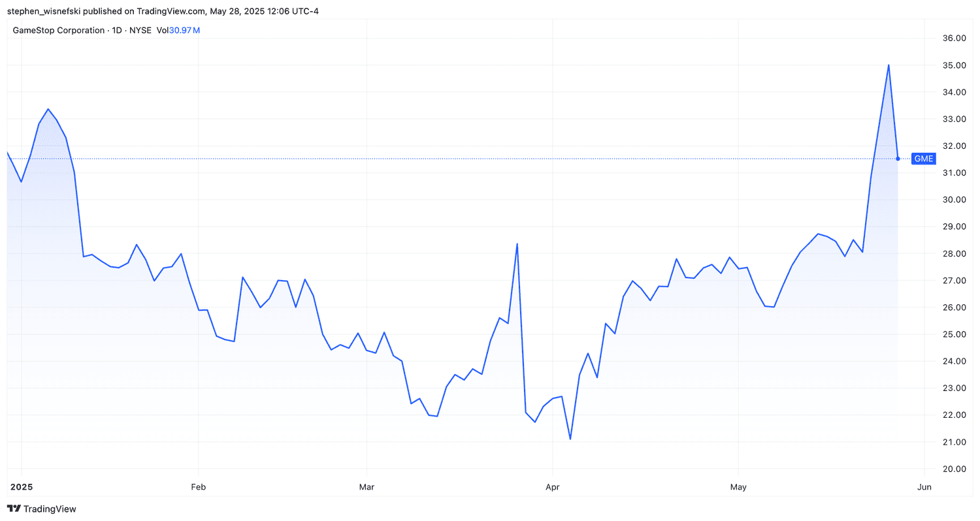This screenshot has height=521, width=980.
Task: Click the early-April low point near 21.00
Action: click(x=570, y=439)
